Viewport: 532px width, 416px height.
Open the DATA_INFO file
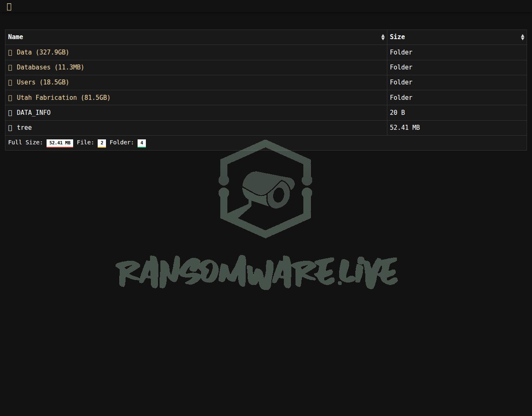pos(34,113)
